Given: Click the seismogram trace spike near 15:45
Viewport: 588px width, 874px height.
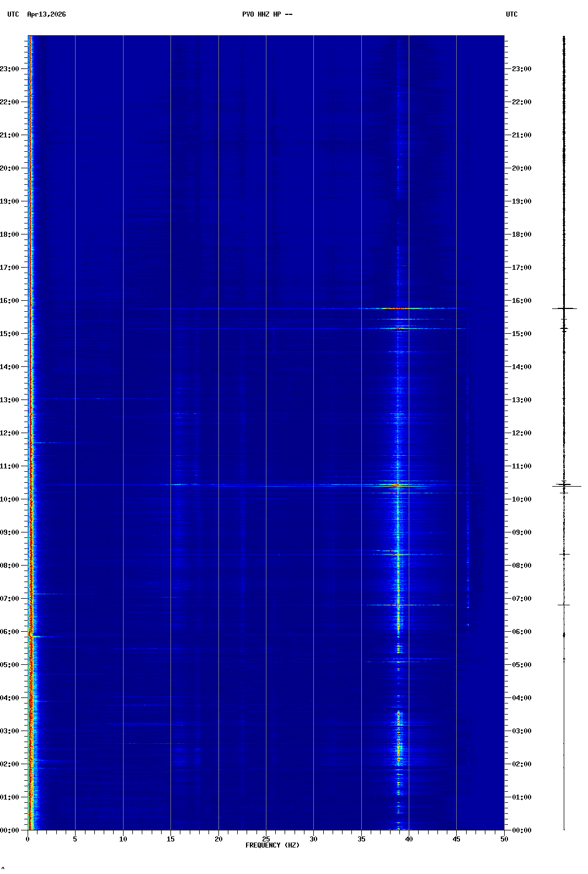Looking at the screenshot, I should click(x=564, y=308).
